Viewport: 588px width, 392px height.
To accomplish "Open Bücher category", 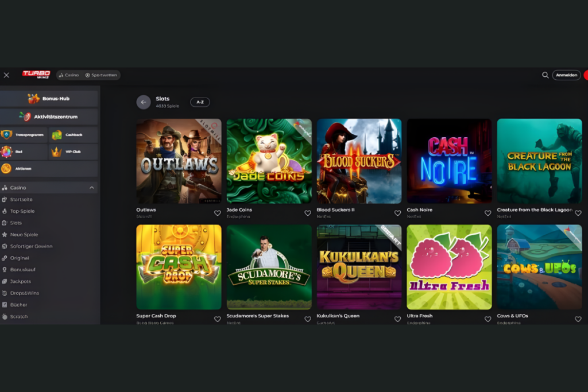I will pyautogui.click(x=18, y=305).
